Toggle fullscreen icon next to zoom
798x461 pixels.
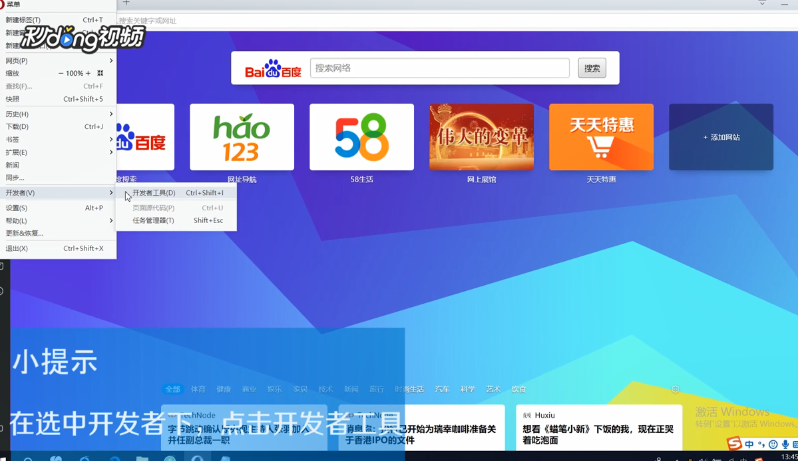(100, 73)
